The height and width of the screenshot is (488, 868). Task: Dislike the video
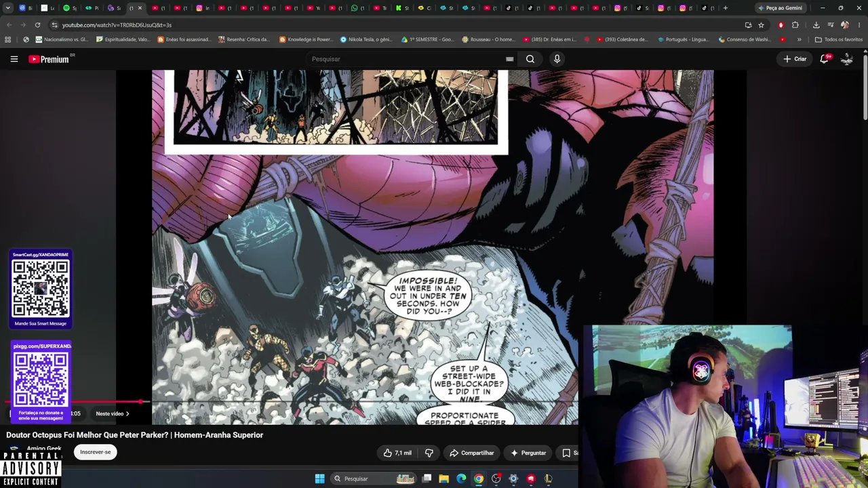[x=429, y=453]
